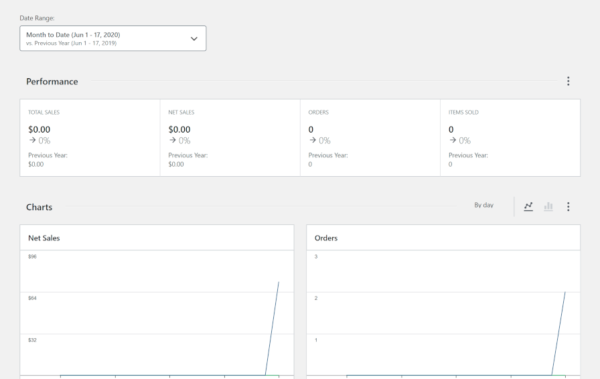600x379 pixels.
Task: Open the By day interval selector
Action: pos(484,205)
